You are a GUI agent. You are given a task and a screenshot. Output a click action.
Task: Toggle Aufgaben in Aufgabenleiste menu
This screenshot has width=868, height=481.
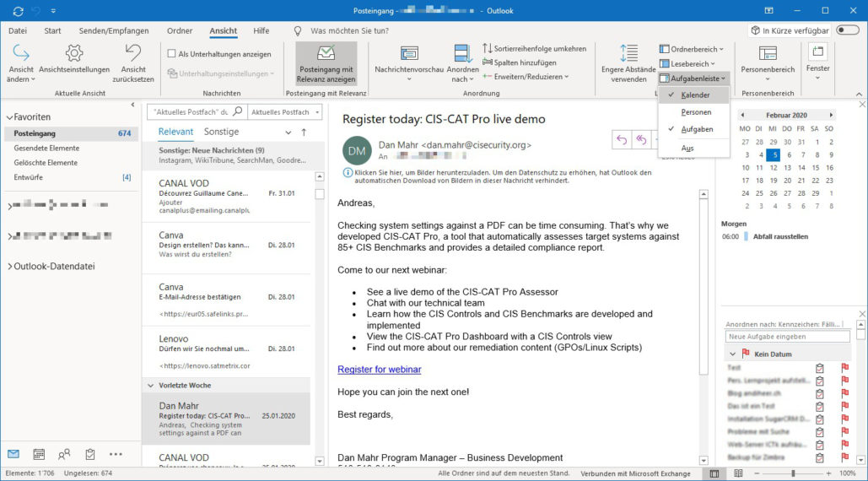693,129
